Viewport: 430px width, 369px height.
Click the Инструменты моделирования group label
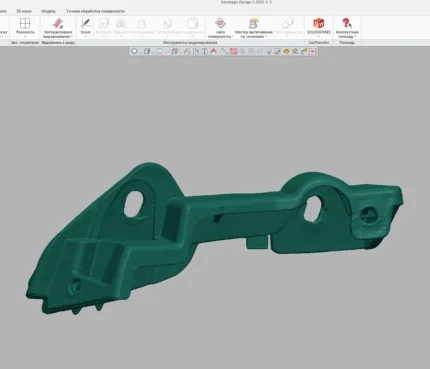tap(190, 43)
